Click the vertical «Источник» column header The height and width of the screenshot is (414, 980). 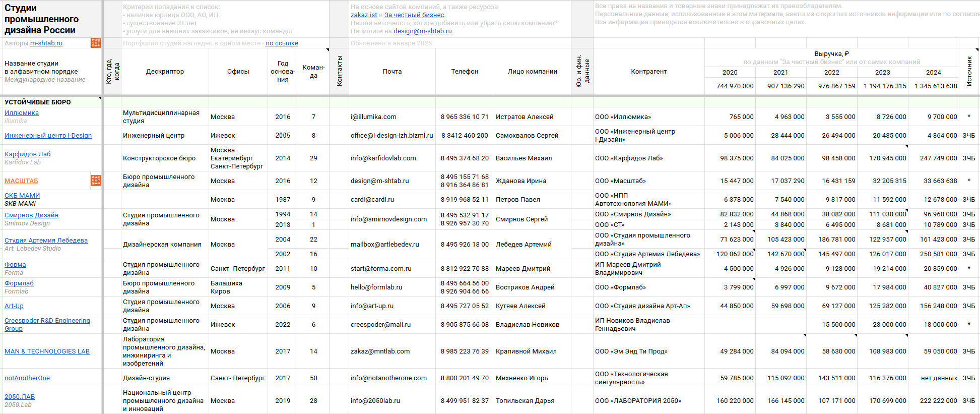[969, 71]
